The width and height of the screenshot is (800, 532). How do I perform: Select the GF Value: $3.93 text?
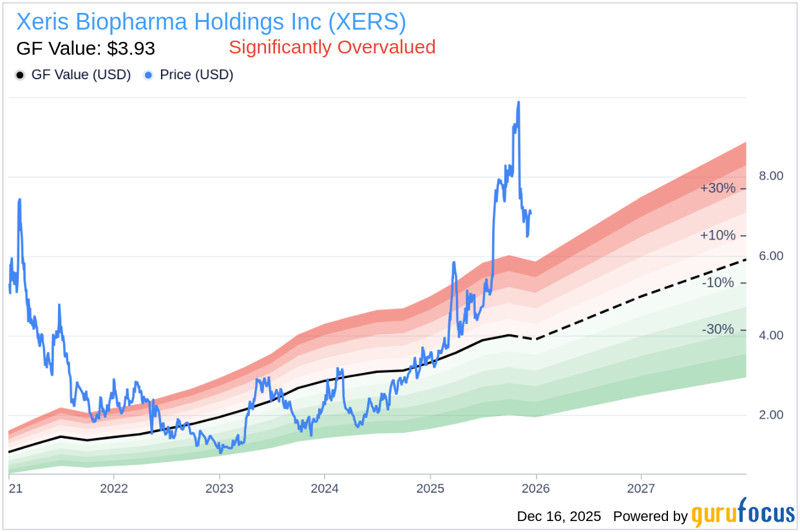point(85,48)
